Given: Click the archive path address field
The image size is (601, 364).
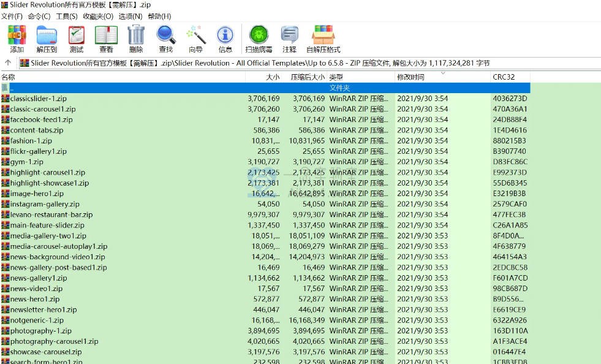Looking at the screenshot, I should (309, 63).
